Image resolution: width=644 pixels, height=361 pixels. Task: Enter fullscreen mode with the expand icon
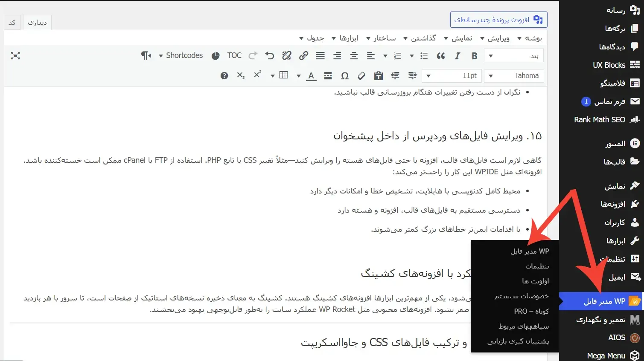point(16,55)
